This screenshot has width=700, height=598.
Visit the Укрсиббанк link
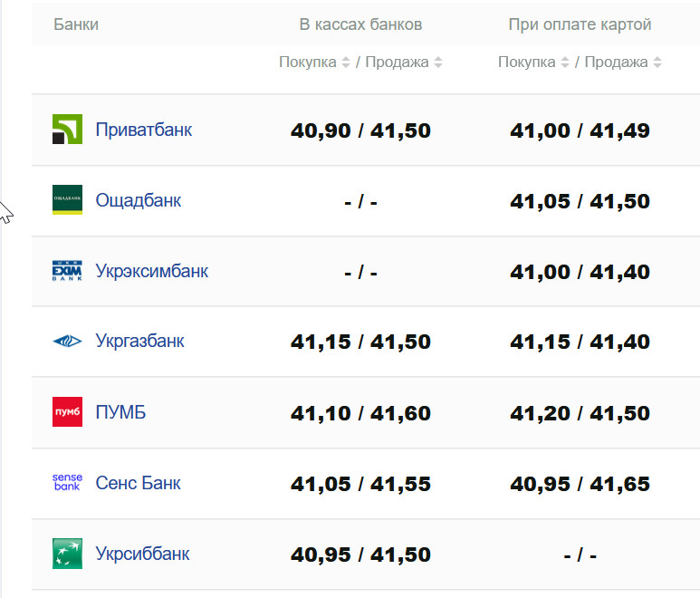point(142,554)
